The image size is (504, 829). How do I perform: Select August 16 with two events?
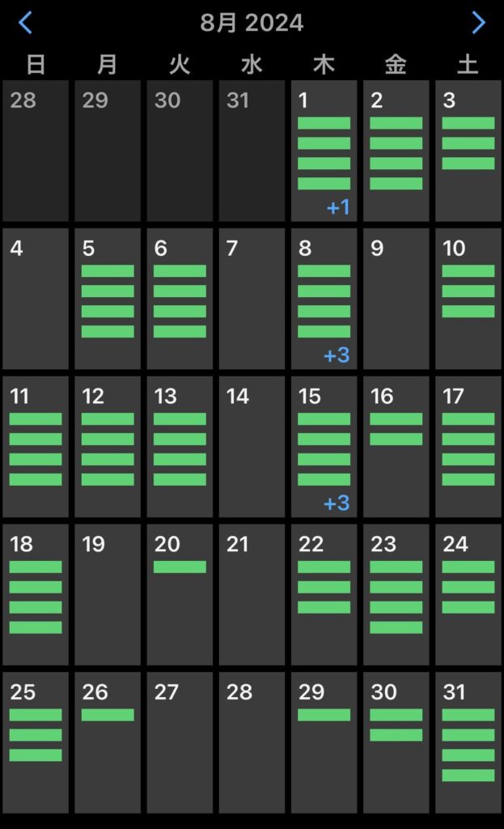[x=396, y=447]
